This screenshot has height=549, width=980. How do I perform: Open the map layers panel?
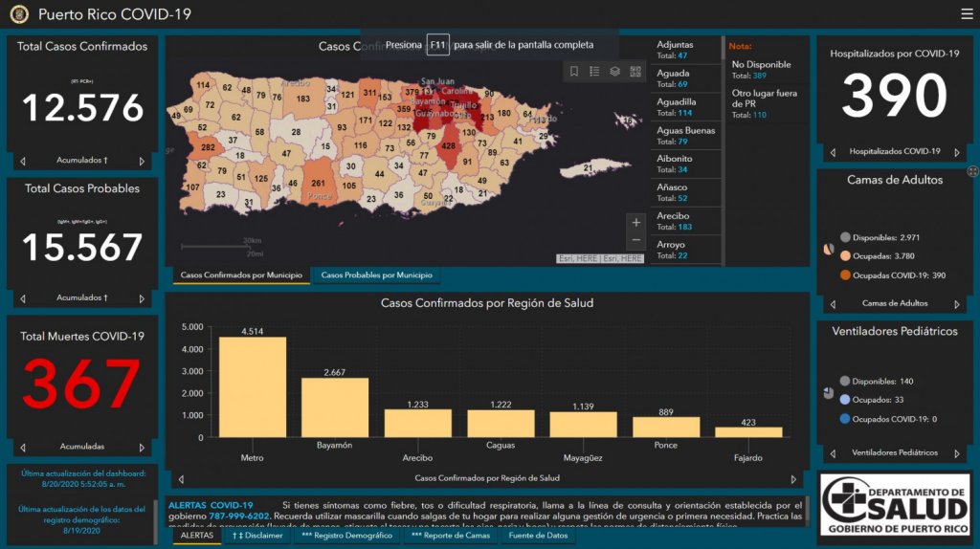pyautogui.click(x=614, y=72)
